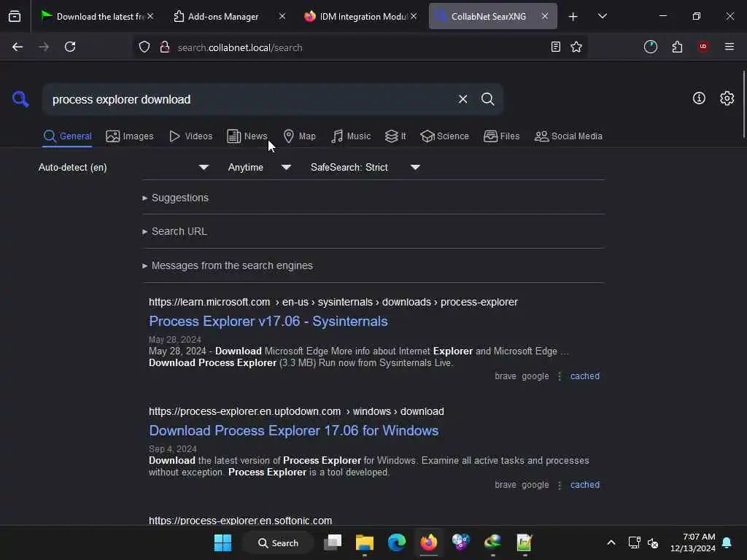Screen dimensions: 747x560
Task: Click the circular timer extension icon in toolbar
Action: [651, 47]
